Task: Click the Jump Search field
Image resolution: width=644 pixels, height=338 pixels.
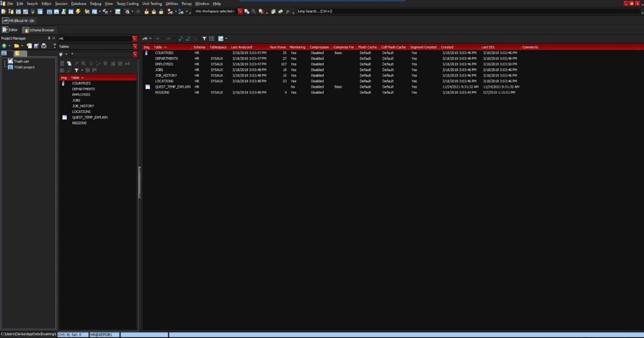Action: [468, 11]
